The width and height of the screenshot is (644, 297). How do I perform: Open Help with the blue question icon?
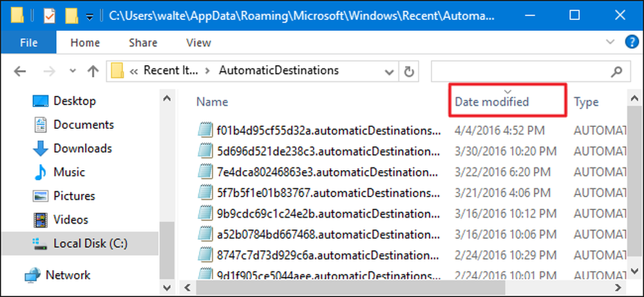[x=631, y=42]
